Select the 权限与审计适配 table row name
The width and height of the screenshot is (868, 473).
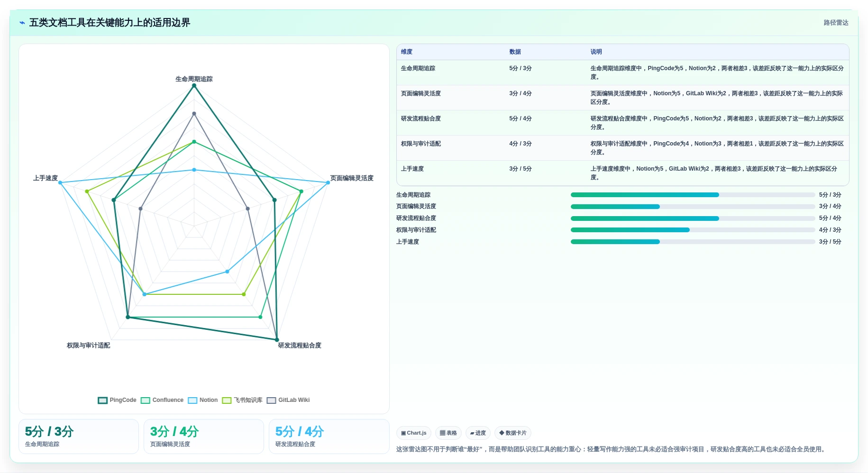(421, 144)
